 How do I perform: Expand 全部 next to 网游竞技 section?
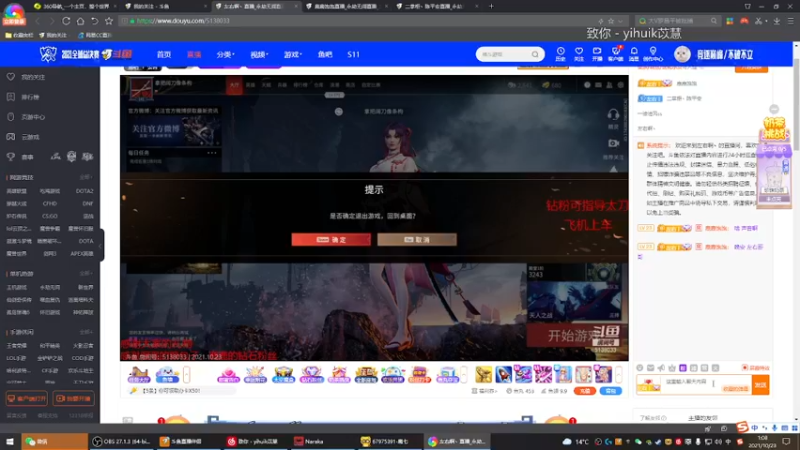(86, 177)
